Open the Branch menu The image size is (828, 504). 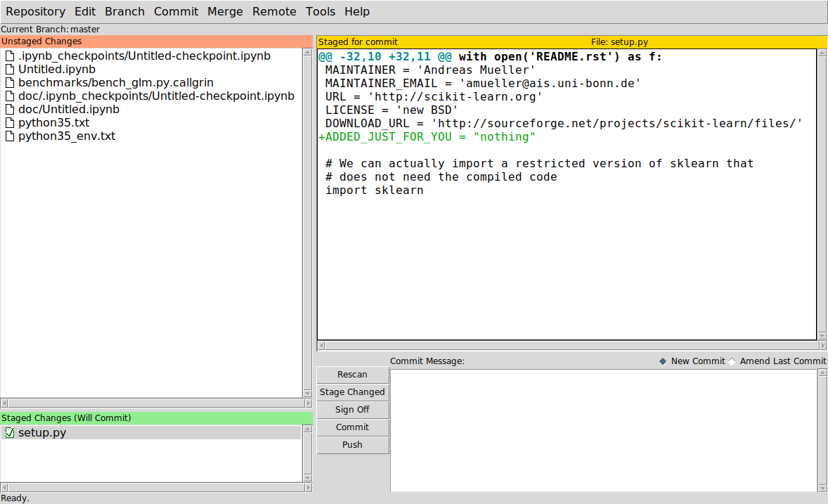coord(124,11)
